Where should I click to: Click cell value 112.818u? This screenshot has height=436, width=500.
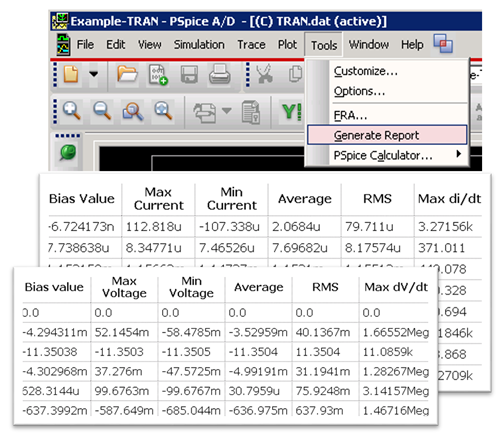(154, 227)
